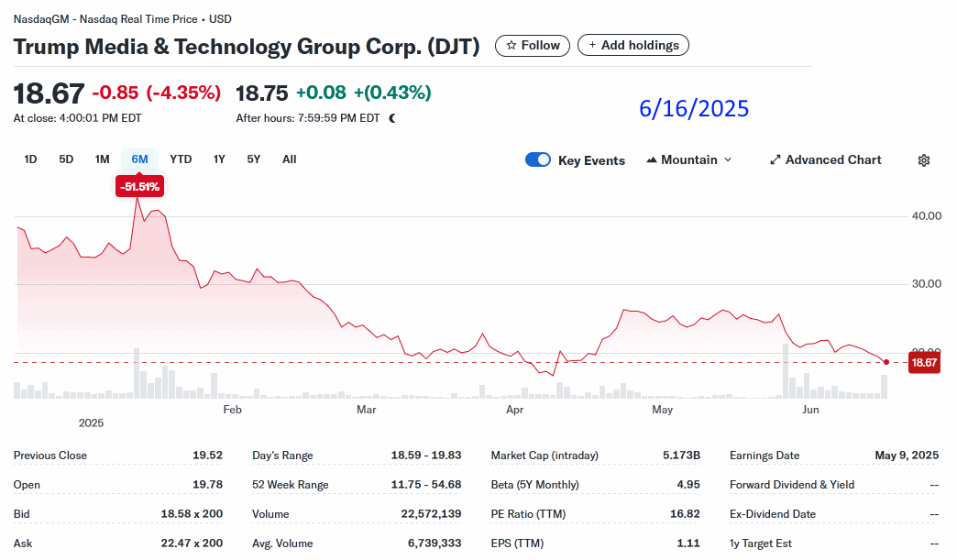Image resolution: width=957 pixels, height=560 pixels.
Task: Click the Trump Media & Technology Group title
Action: tap(247, 47)
